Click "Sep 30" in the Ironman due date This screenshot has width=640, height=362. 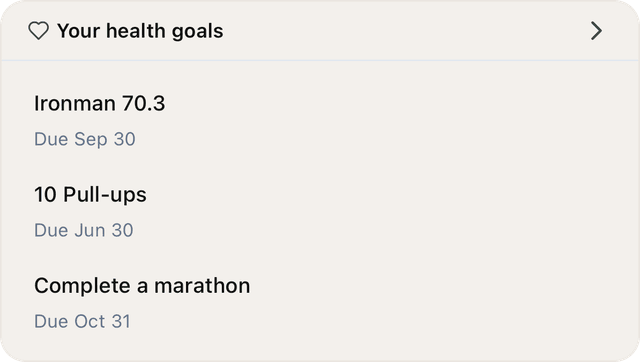(105, 140)
